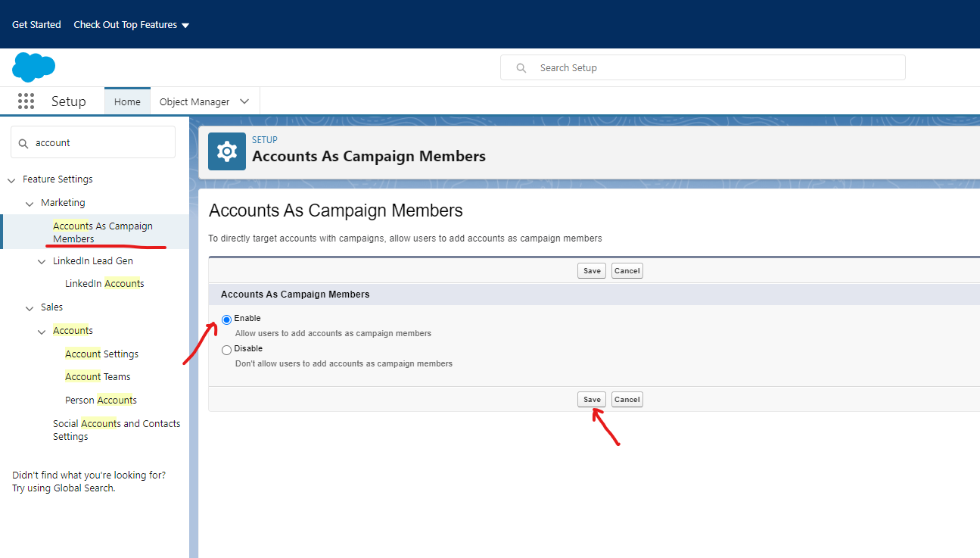Open the App Launcher grid icon

tap(26, 101)
